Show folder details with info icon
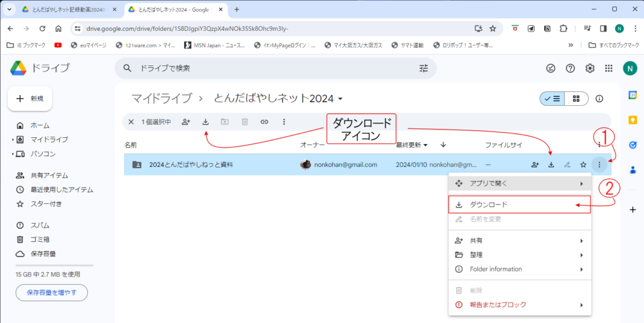This screenshot has height=323, width=644. 599,99
